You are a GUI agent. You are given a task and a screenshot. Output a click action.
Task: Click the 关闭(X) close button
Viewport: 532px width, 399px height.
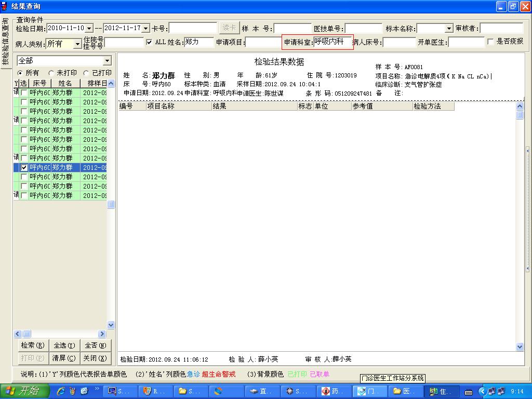(x=96, y=358)
